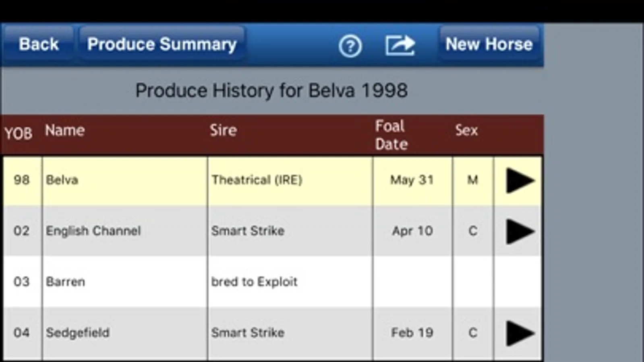Tap the New Horse button
The image size is (644, 362).
pyautogui.click(x=489, y=44)
